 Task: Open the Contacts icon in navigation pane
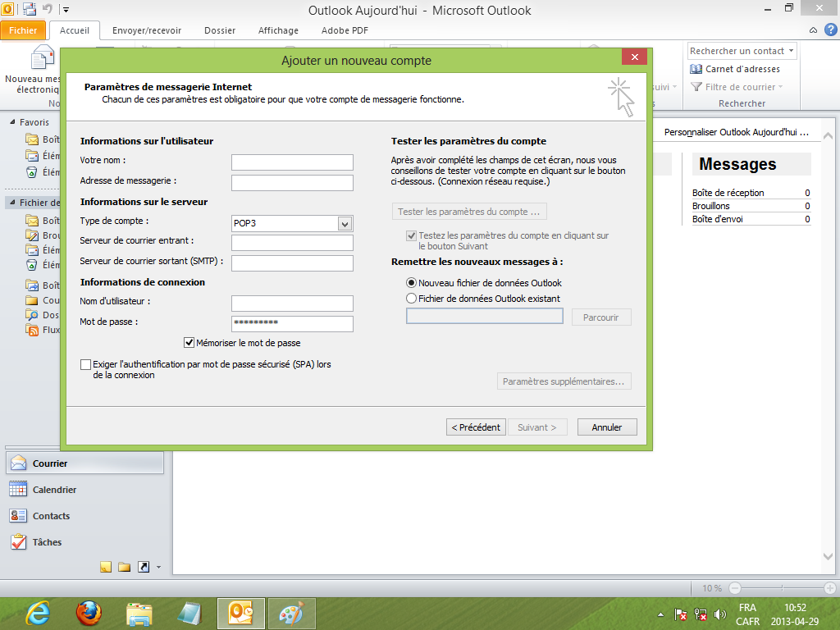[x=18, y=515]
